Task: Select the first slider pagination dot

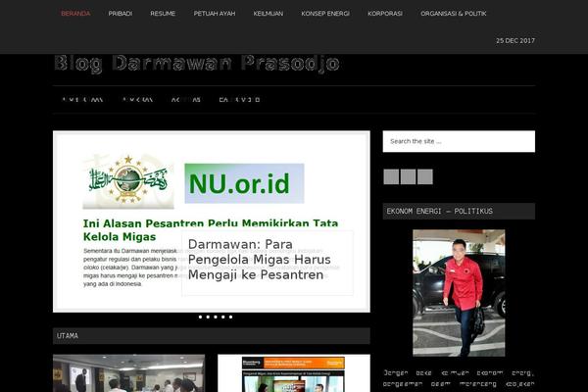Action: [x=200, y=317]
